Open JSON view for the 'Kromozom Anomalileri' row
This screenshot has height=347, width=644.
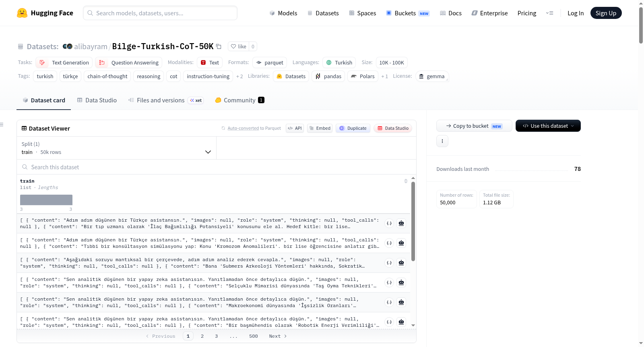coord(389,243)
